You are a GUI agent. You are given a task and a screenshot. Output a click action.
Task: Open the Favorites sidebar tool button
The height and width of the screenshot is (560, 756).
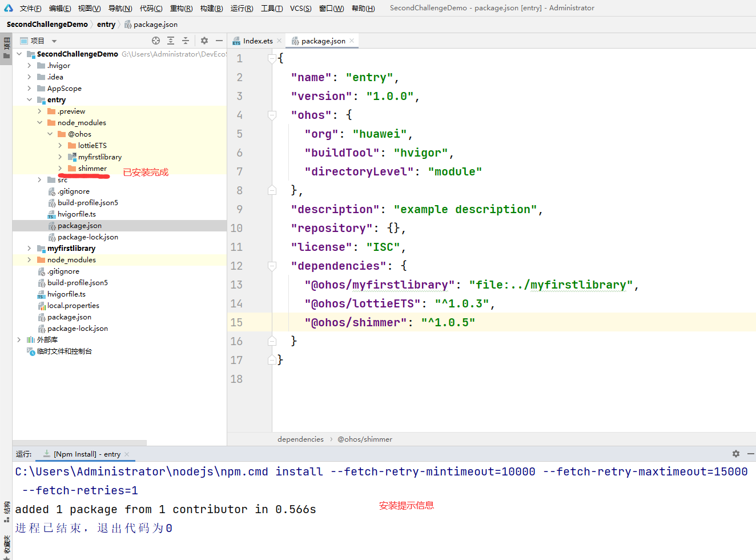click(x=6, y=546)
